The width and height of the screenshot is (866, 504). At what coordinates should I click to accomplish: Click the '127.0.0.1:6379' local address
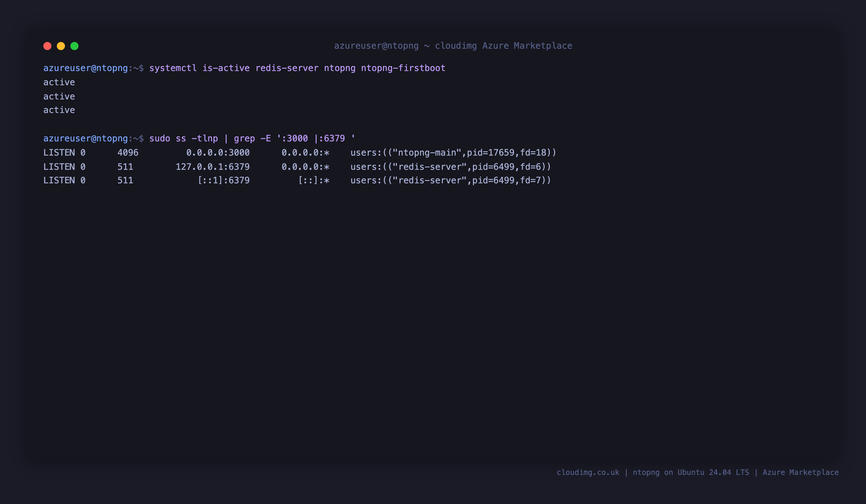[213, 167]
